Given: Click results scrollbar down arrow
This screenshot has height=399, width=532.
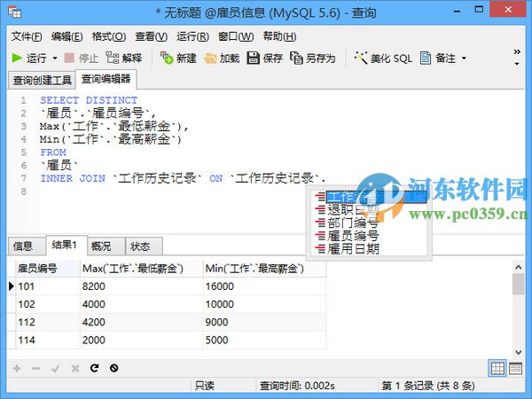Looking at the screenshot, I should [x=519, y=352].
